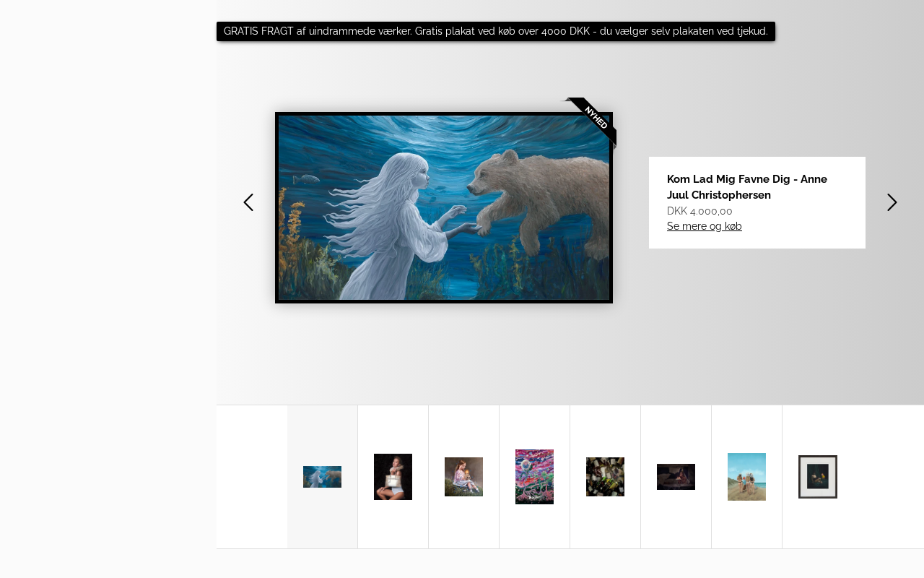Go to the previous slide arrow
Viewport: 924px width, 578px height.
coord(248,202)
